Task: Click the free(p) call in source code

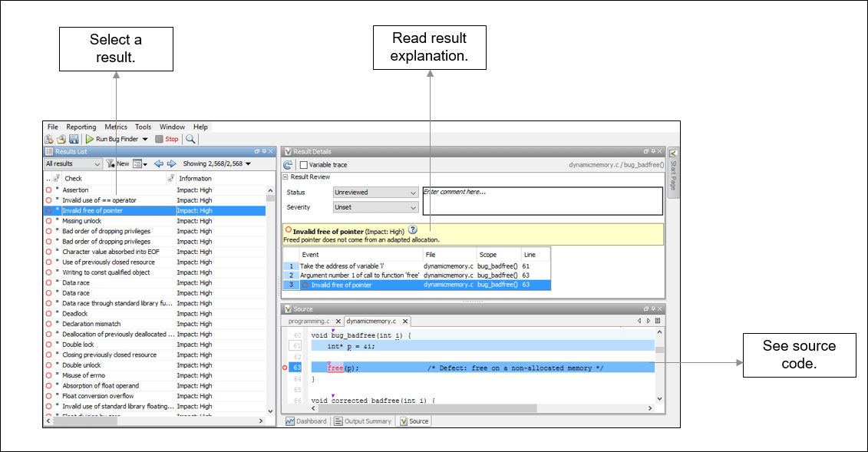Action: pos(342,368)
